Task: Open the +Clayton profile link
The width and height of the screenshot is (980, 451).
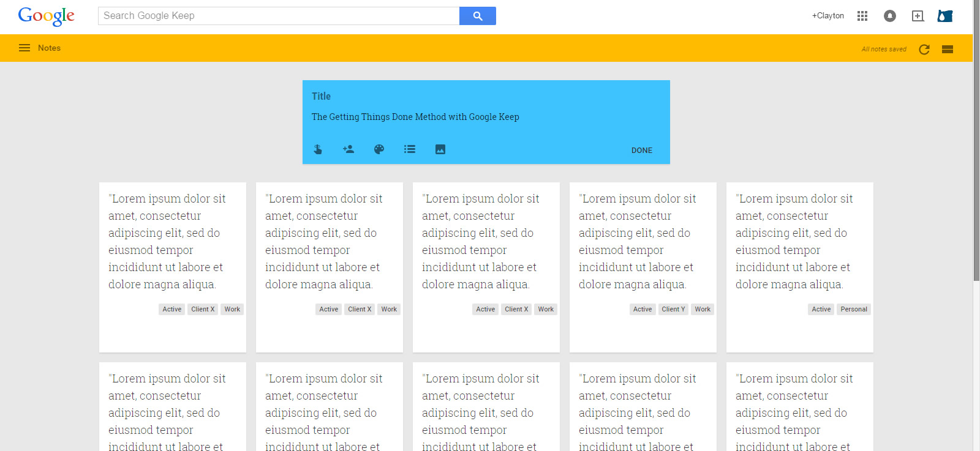Action: pos(828,16)
